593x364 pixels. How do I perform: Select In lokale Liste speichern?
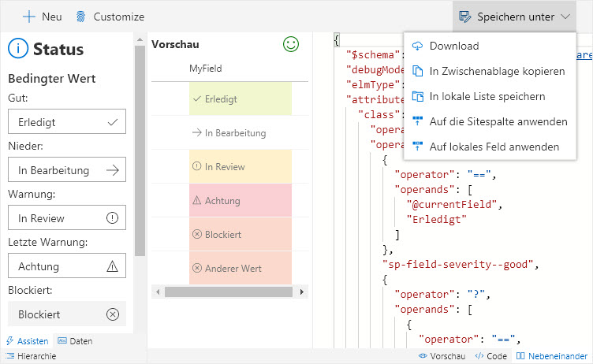(x=487, y=96)
